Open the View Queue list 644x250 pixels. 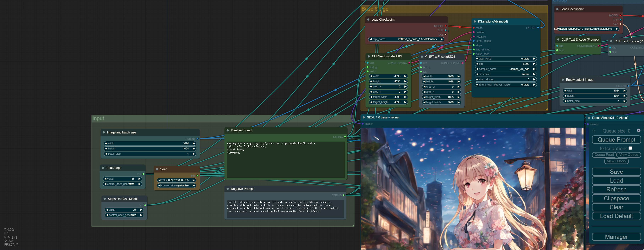(x=629, y=155)
